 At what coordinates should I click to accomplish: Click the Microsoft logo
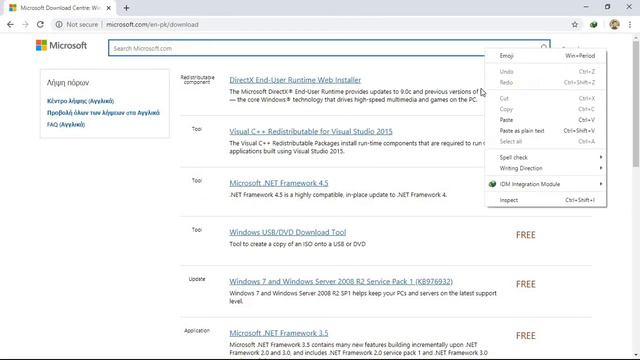click(61, 45)
